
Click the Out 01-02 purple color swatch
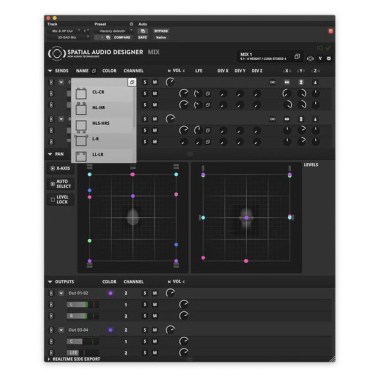pyautogui.click(x=110, y=293)
